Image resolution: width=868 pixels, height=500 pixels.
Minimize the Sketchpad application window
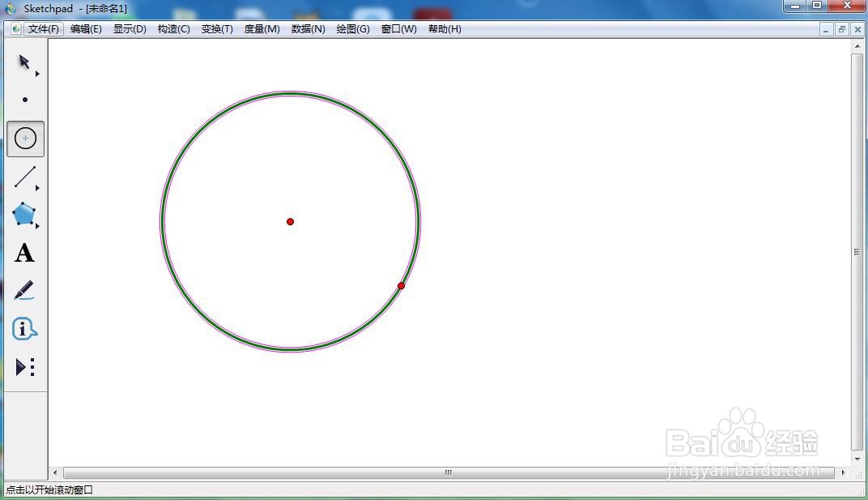(795, 6)
